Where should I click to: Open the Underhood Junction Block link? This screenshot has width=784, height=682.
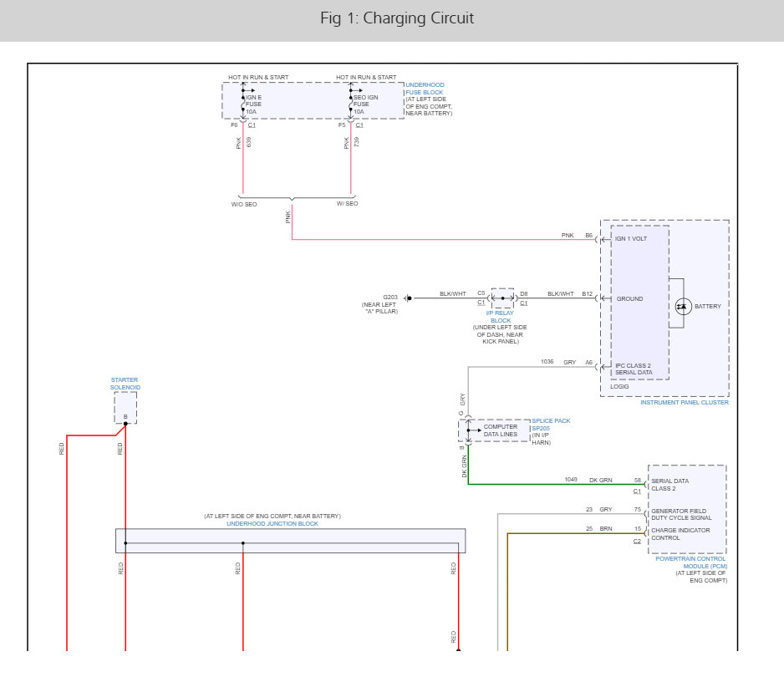click(272, 523)
